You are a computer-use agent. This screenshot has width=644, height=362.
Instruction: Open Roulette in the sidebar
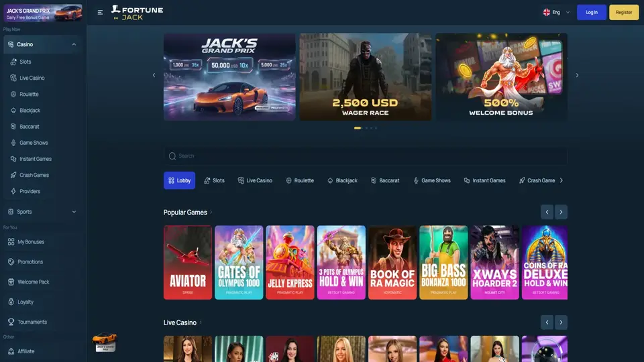(x=29, y=94)
